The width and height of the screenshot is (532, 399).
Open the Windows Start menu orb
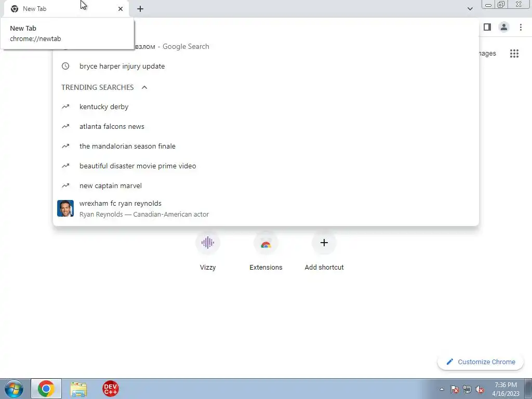(x=14, y=389)
